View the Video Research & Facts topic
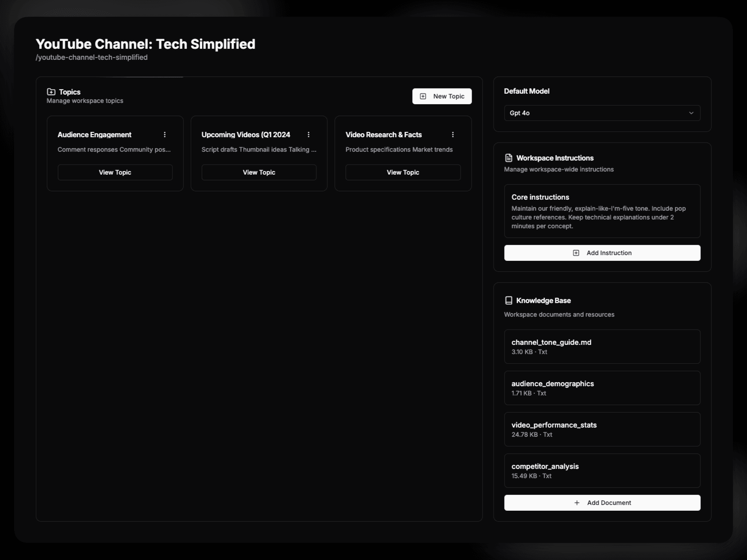The image size is (747, 560). [x=403, y=172]
